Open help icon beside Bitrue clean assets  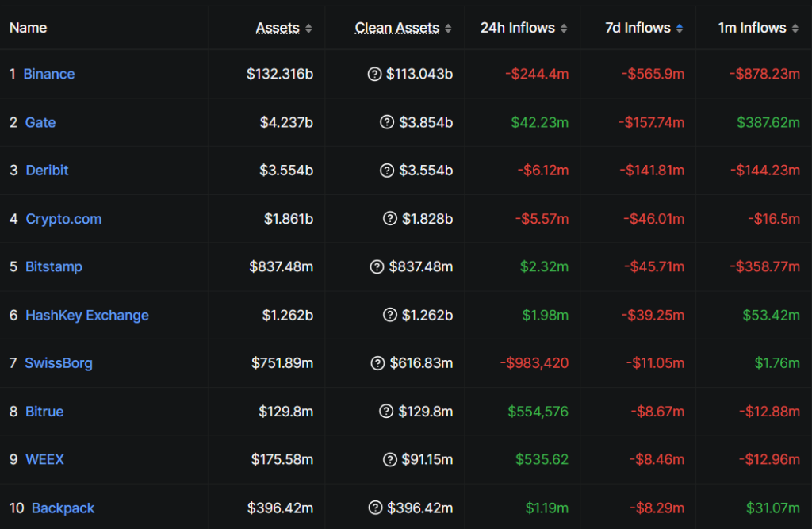tap(386, 412)
